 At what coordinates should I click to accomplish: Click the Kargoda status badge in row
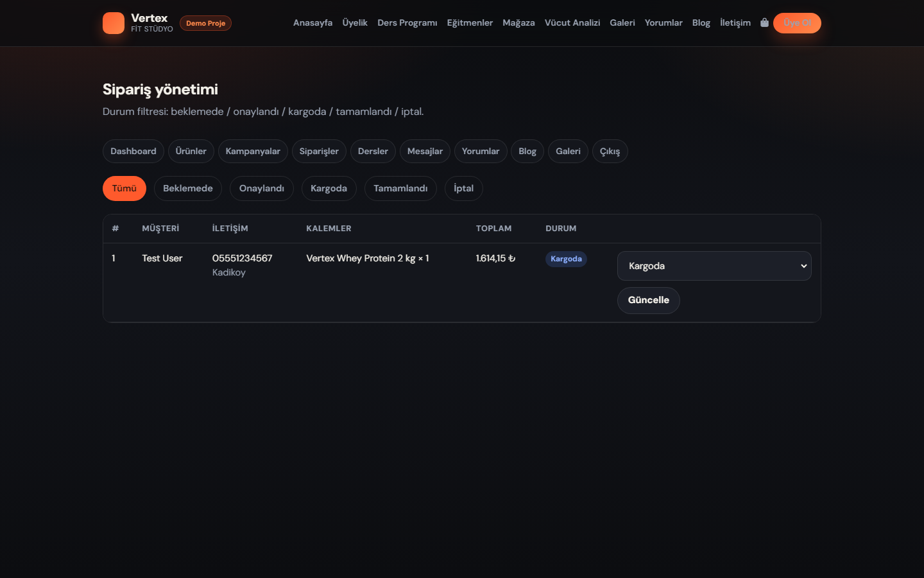coord(566,259)
